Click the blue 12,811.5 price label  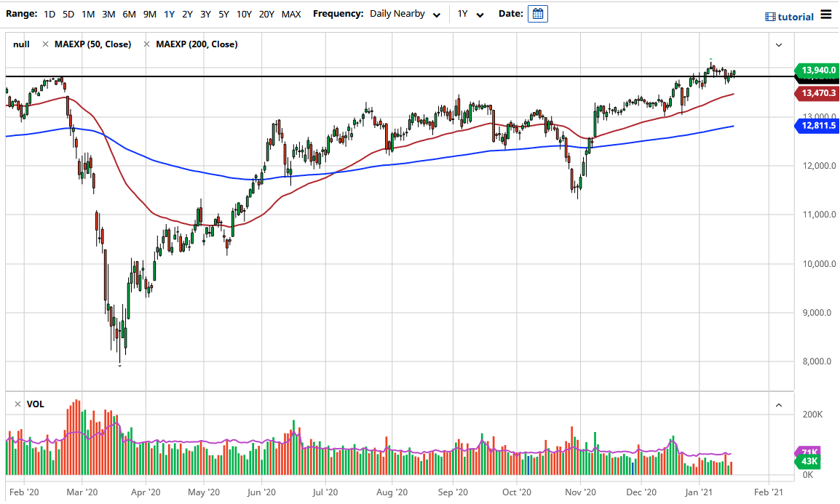(x=816, y=126)
